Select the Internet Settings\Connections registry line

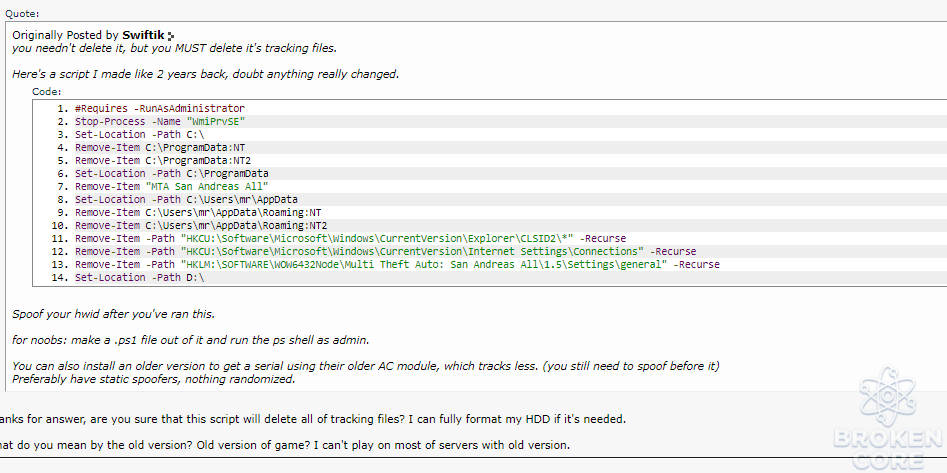tap(385, 251)
